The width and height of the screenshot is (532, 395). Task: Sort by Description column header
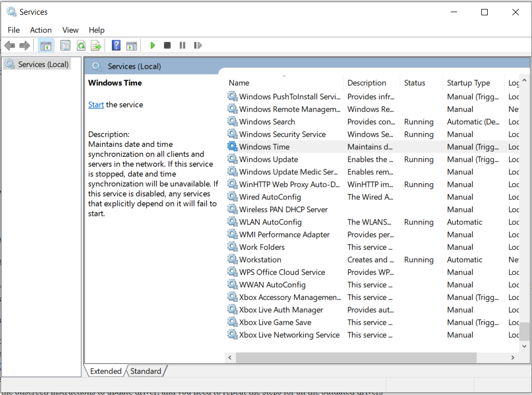click(372, 83)
